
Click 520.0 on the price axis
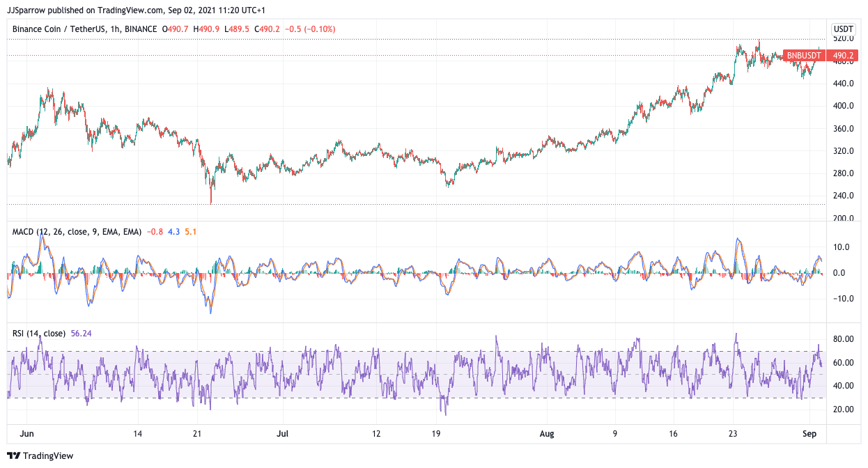(844, 39)
